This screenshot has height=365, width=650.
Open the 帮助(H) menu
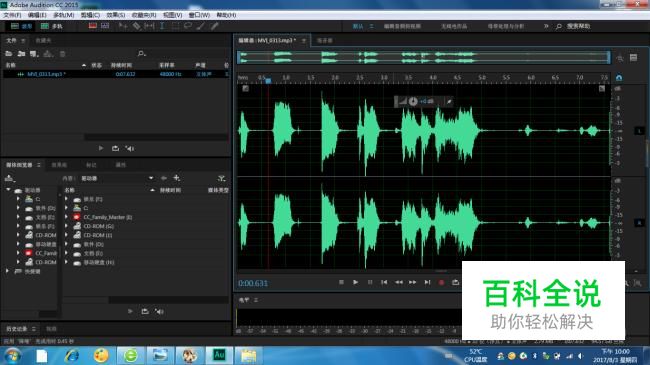pyautogui.click(x=226, y=15)
